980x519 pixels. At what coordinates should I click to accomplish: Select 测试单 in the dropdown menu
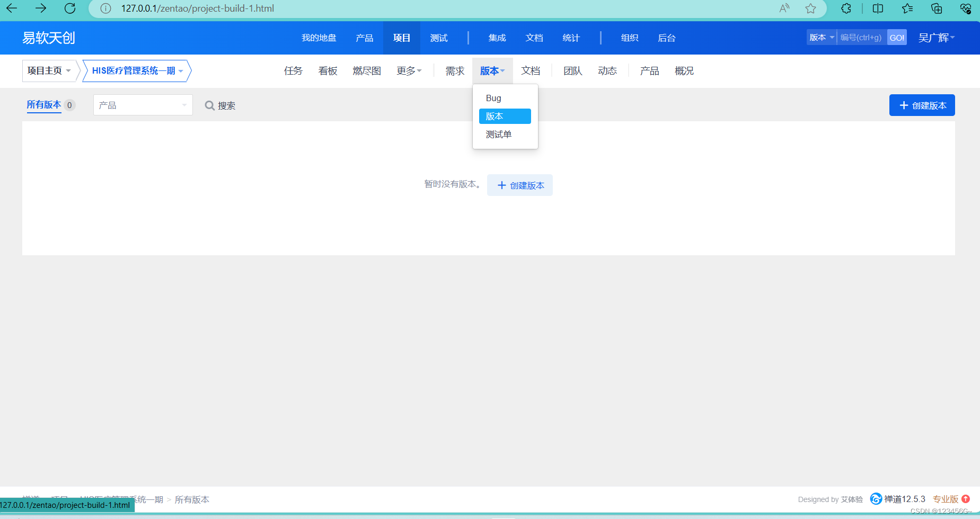click(505, 135)
